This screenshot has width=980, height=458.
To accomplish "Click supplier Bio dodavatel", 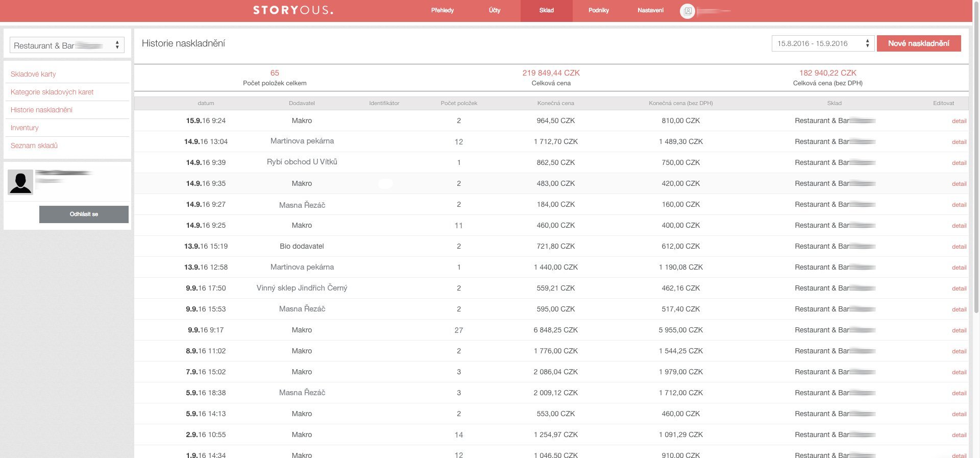I will (x=302, y=246).
